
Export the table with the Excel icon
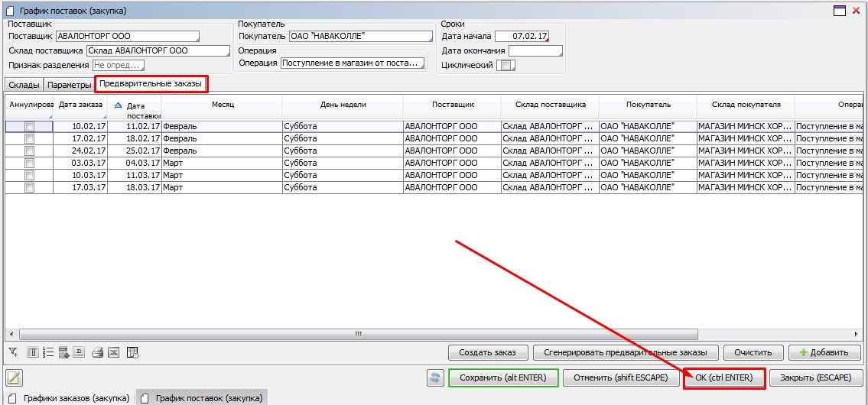point(114,352)
